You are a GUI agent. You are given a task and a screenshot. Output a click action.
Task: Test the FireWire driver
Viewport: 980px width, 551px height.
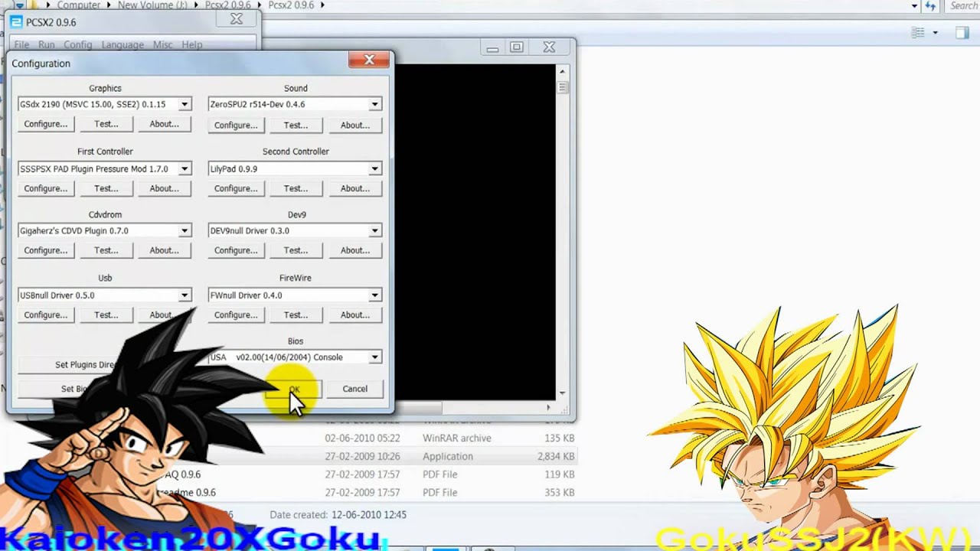(x=296, y=315)
